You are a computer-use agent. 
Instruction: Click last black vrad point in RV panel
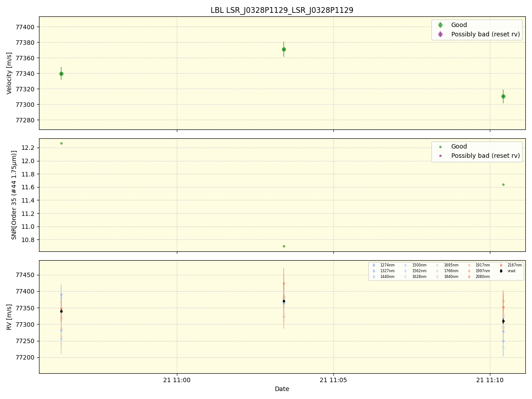tap(503, 321)
